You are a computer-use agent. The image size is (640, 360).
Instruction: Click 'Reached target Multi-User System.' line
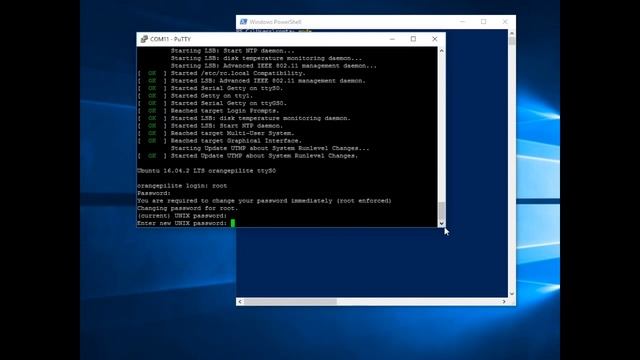coord(232,133)
